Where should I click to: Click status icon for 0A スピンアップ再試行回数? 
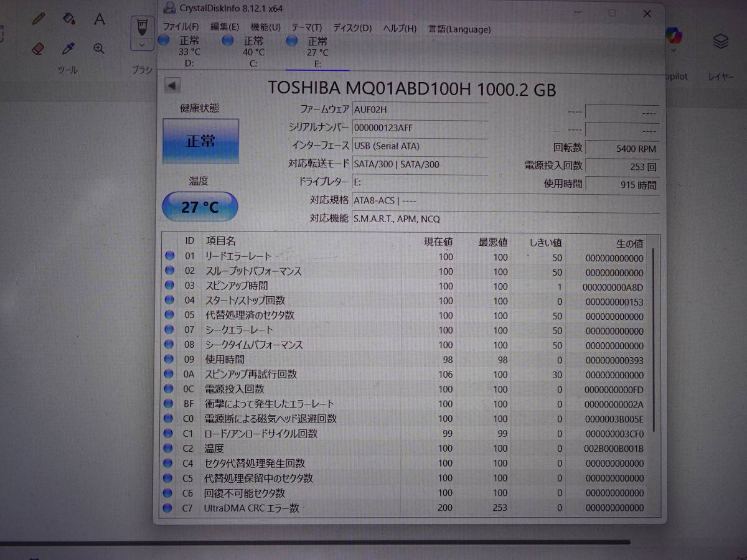point(169,374)
